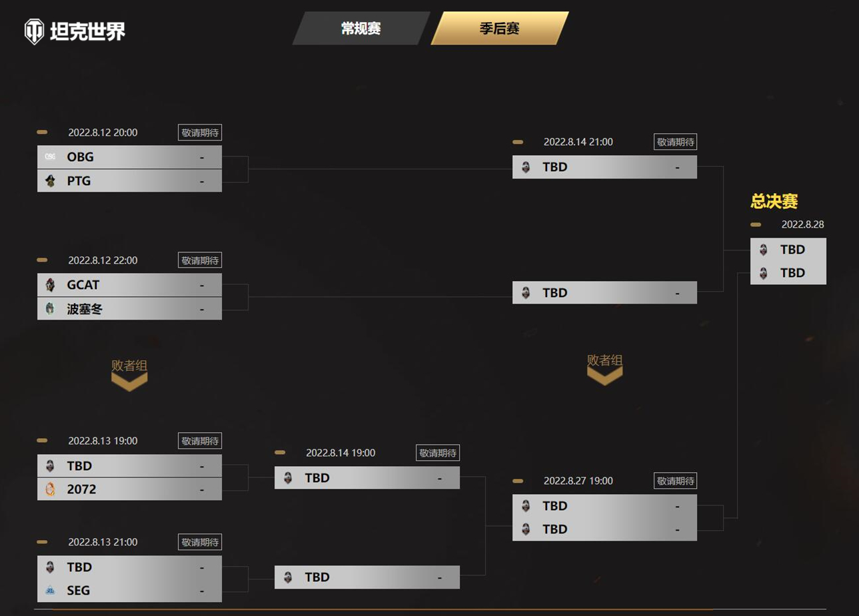Expand the right 败者组 chevron arrow
This screenshot has height=616, width=859.
[x=604, y=376]
